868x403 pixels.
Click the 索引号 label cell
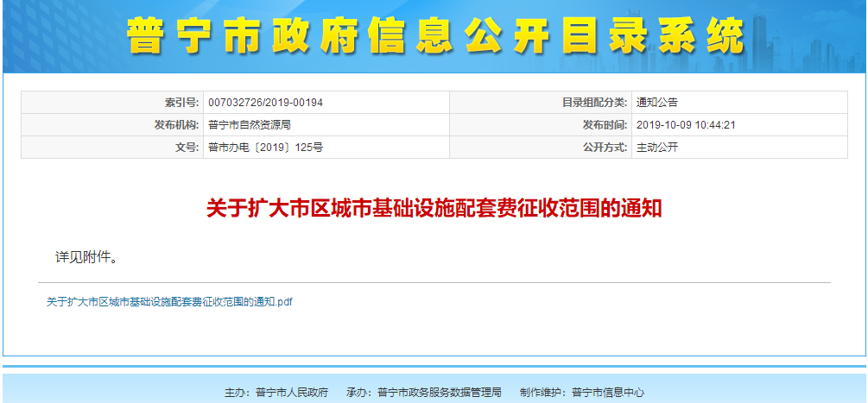112,103
